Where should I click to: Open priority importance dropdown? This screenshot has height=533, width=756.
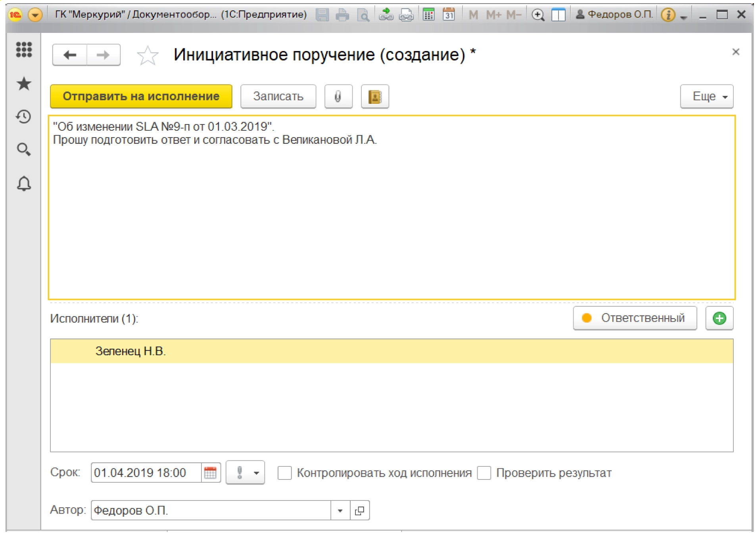coord(245,473)
